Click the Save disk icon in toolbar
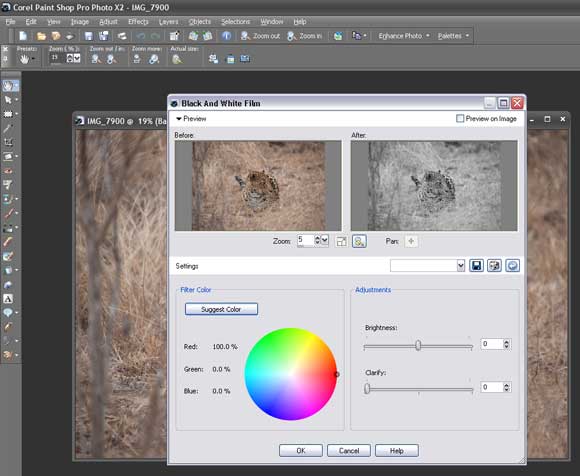This screenshot has width=580, height=476. [x=88, y=36]
